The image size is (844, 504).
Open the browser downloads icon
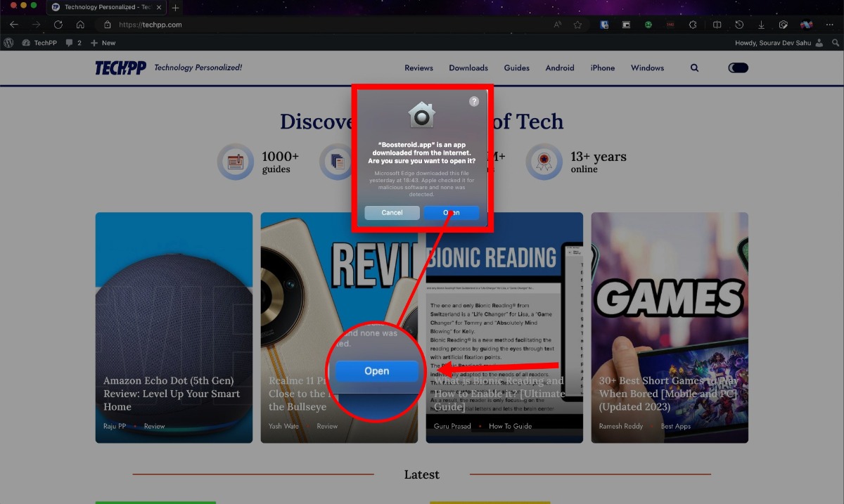point(761,25)
